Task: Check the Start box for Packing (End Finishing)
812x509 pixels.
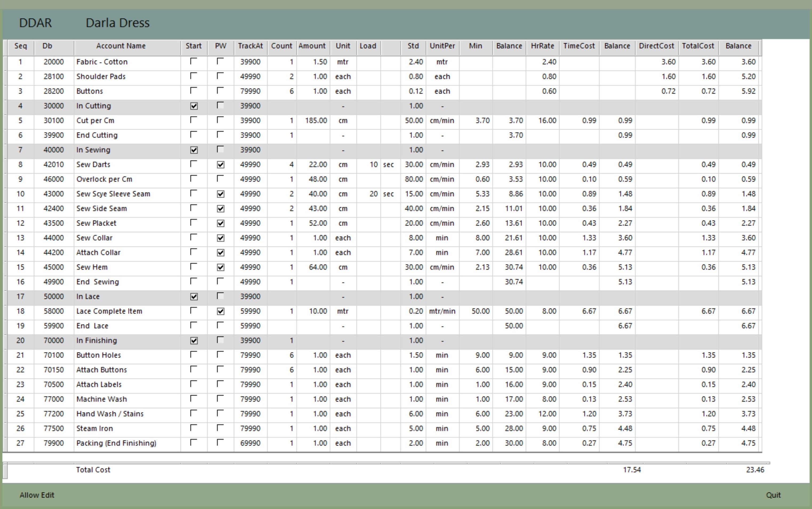Action: coord(194,443)
